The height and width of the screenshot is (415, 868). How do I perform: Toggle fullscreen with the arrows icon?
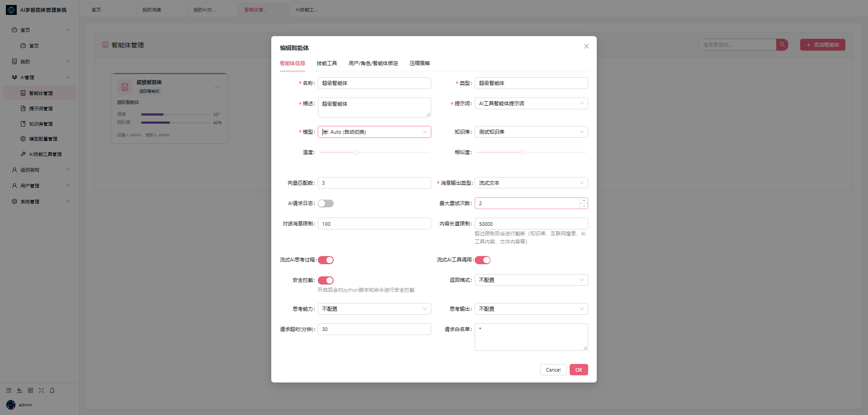click(x=41, y=390)
